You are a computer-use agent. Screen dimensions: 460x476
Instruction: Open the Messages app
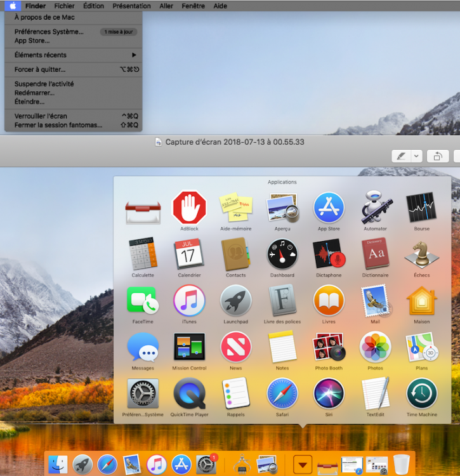[x=143, y=347]
